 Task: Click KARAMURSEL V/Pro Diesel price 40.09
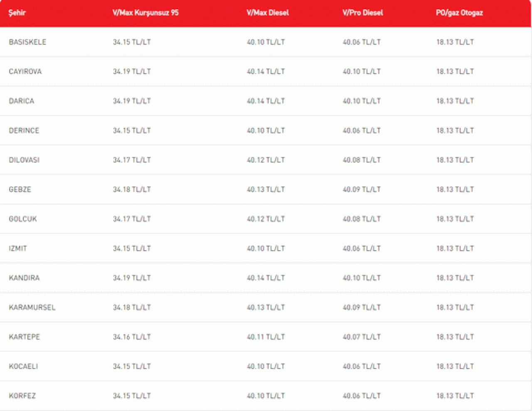click(x=362, y=307)
